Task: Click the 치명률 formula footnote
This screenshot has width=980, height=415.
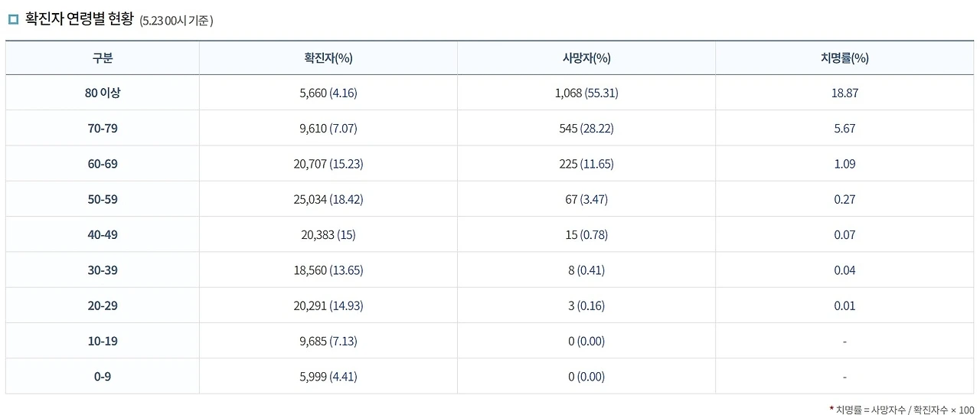Action: click(x=902, y=410)
